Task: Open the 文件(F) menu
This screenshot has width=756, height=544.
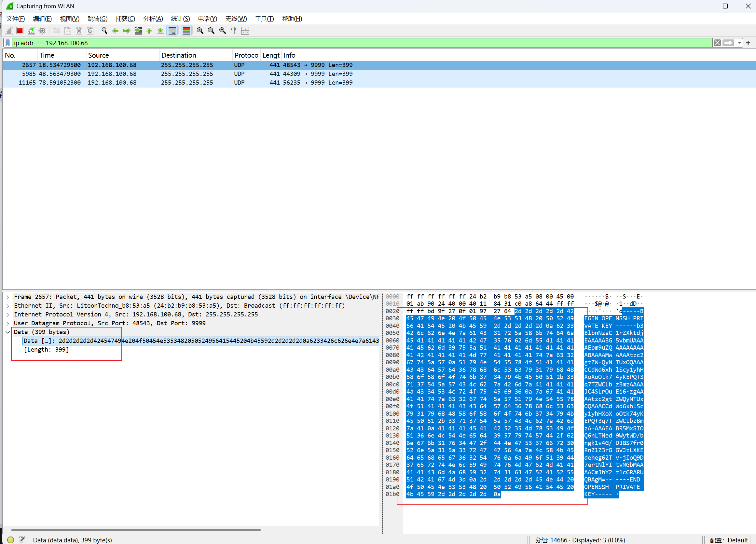Action: pos(16,19)
